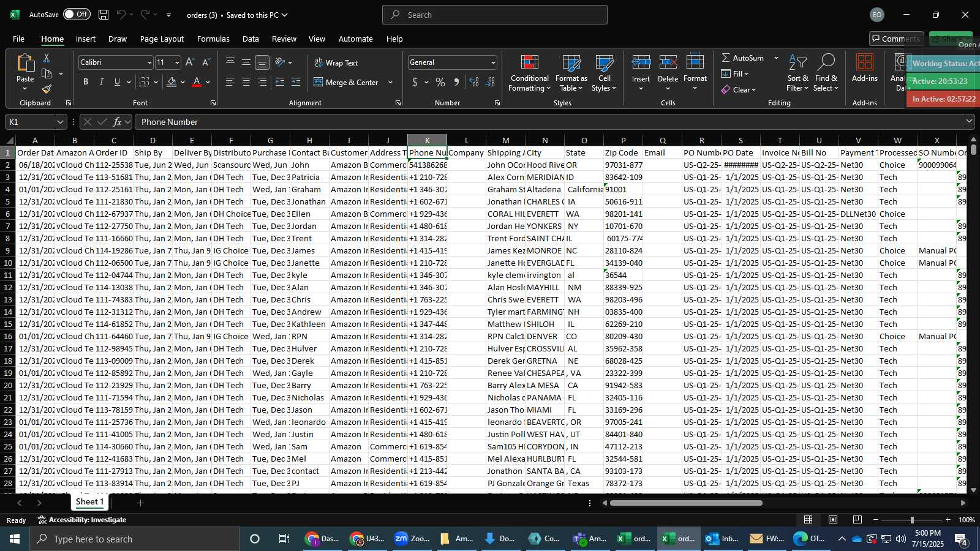
Task: Click the Accounting dollar format icon
Action: [415, 82]
